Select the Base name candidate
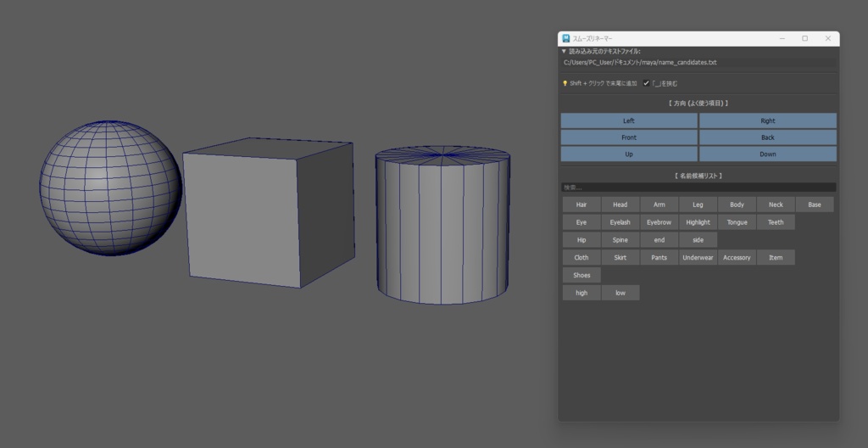Image resolution: width=868 pixels, height=448 pixels. tap(815, 204)
